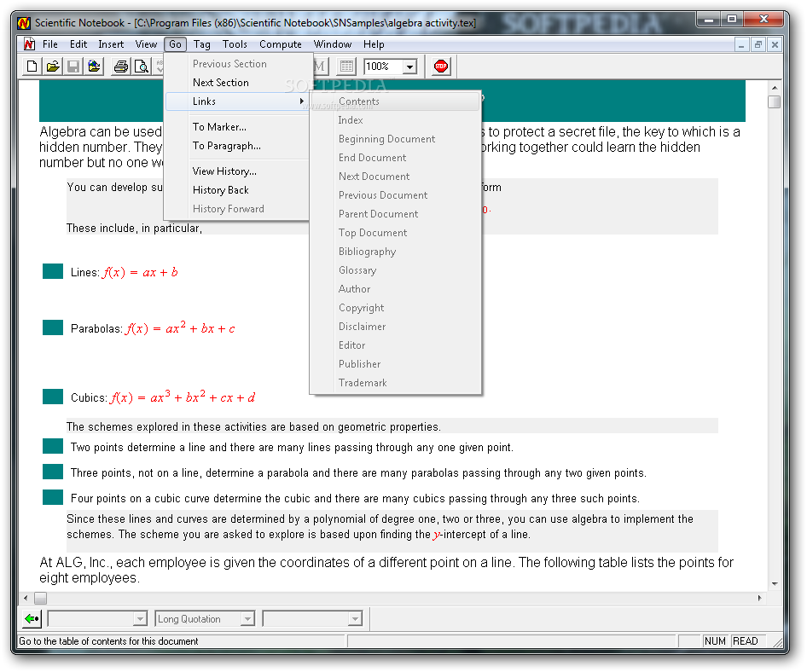Image resolution: width=807 pixels, height=672 pixels.
Task: Open the Tag menu
Action: pos(201,44)
